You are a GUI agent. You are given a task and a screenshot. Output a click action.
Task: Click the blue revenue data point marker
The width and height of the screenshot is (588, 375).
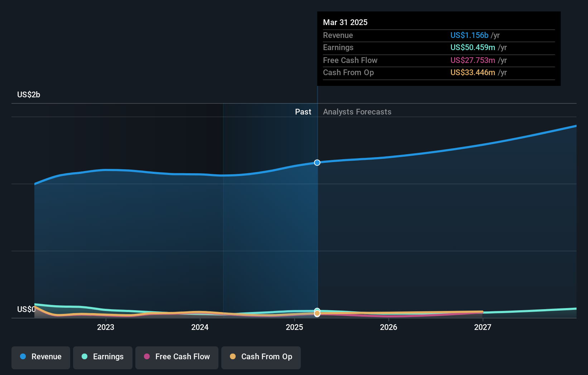(x=317, y=162)
